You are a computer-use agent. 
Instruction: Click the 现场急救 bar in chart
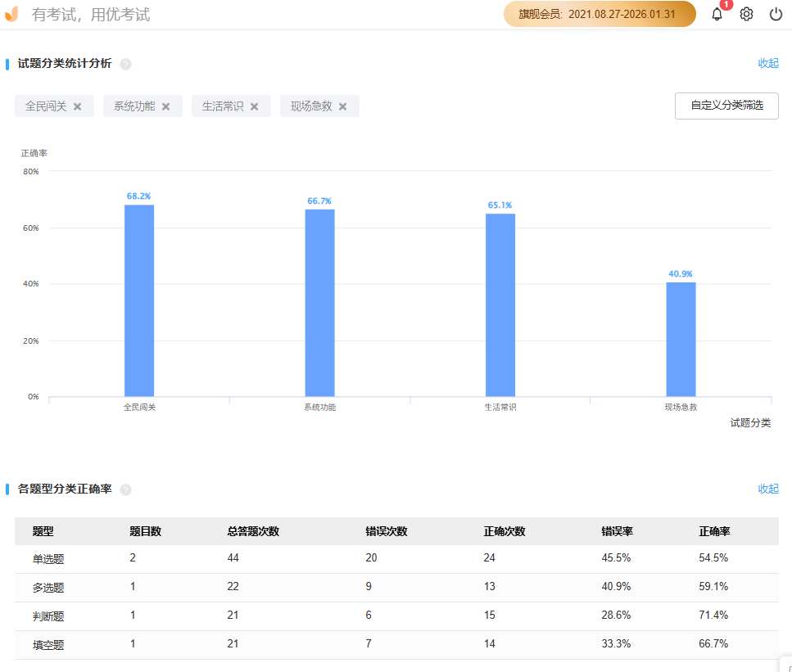click(681, 339)
